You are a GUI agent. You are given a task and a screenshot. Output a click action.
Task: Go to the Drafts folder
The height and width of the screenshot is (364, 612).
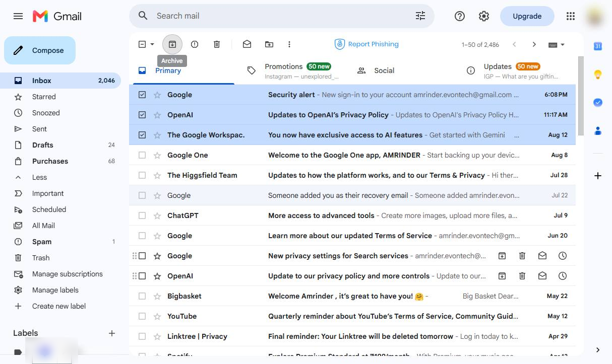coord(60,145)
